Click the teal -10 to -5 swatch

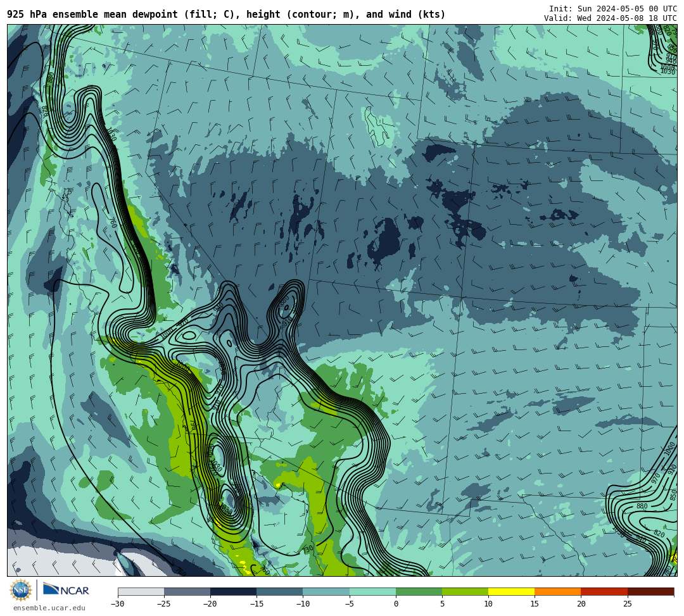tap(326, 591)
